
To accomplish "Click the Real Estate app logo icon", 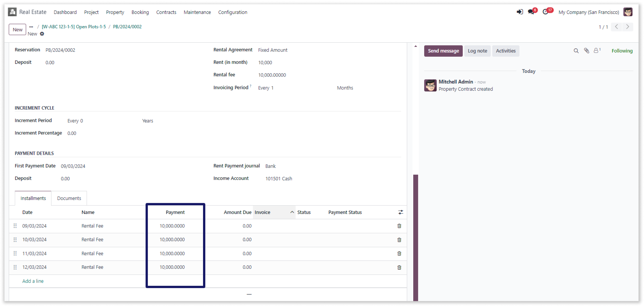I will [x=12, y=12].
